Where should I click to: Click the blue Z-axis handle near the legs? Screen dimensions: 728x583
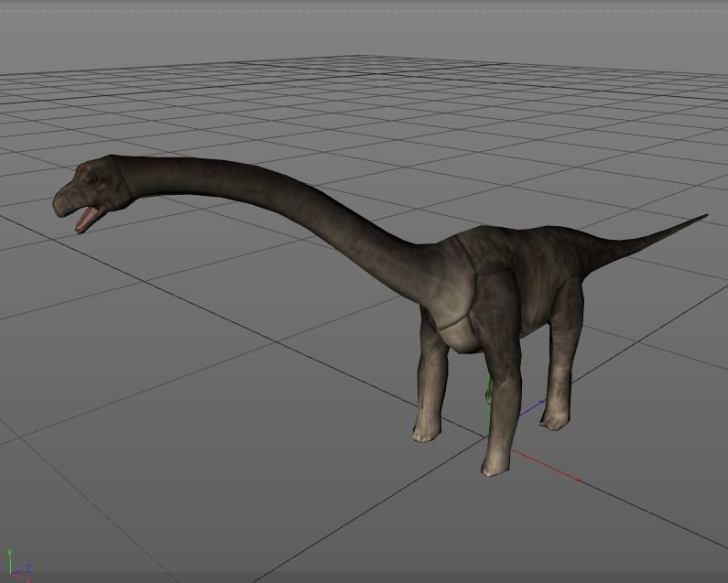[x=532, y=408]
